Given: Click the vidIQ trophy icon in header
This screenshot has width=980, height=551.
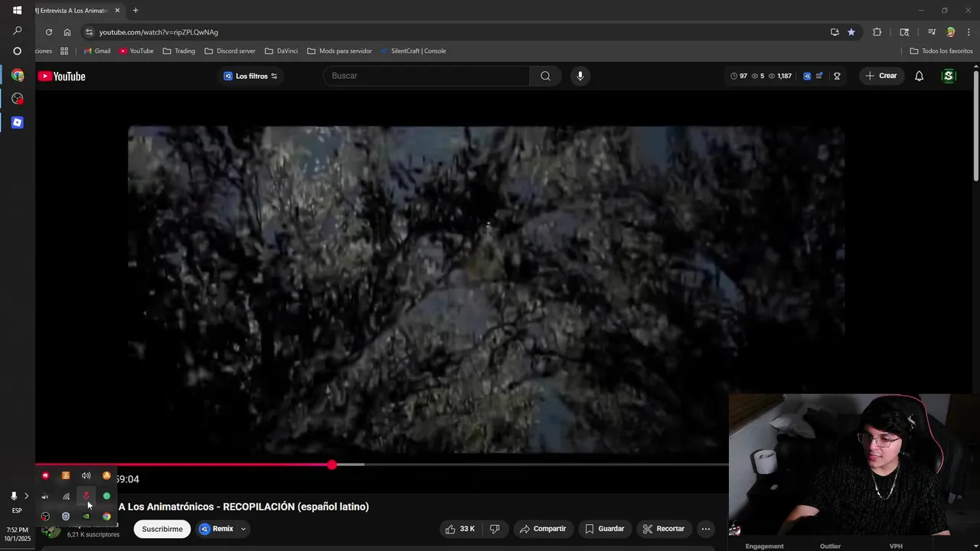Looking at the screenshot, I should point(837,76).
